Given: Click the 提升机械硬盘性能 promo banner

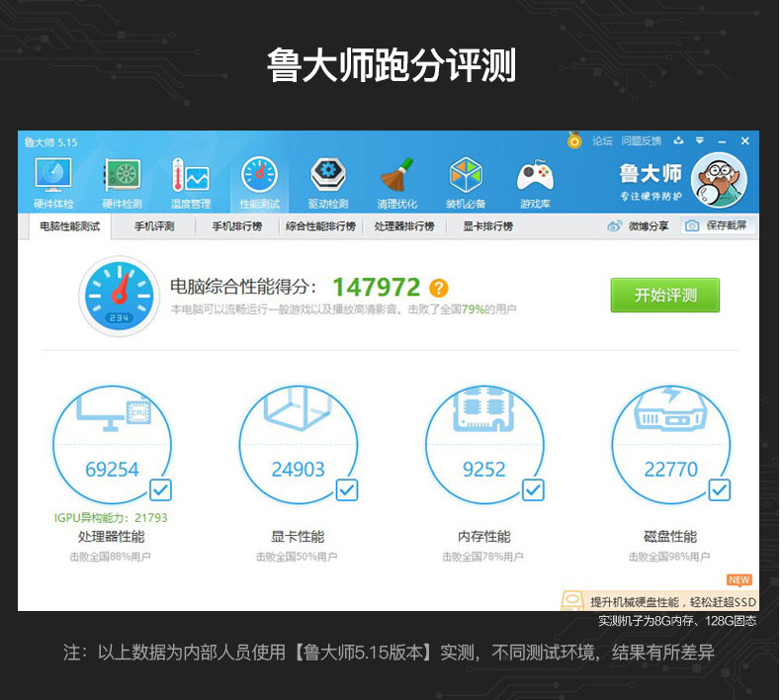Looking at the screenshot, I should [x=659, y=601].
